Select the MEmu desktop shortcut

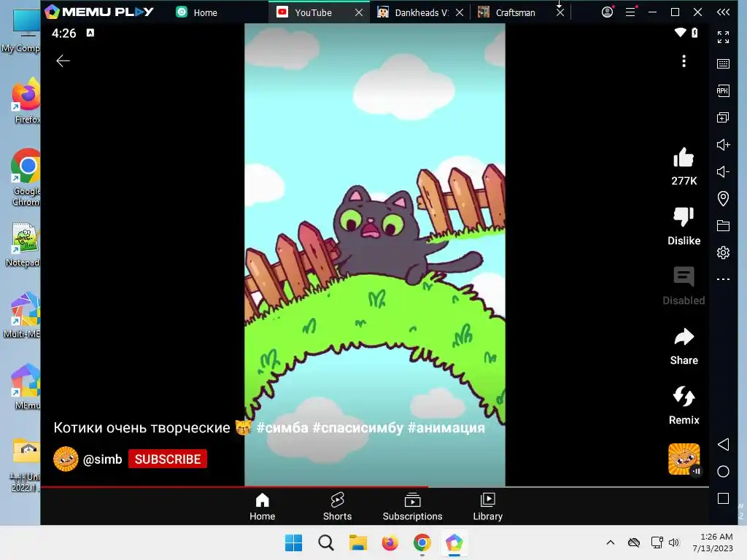(x=26, y=386)
